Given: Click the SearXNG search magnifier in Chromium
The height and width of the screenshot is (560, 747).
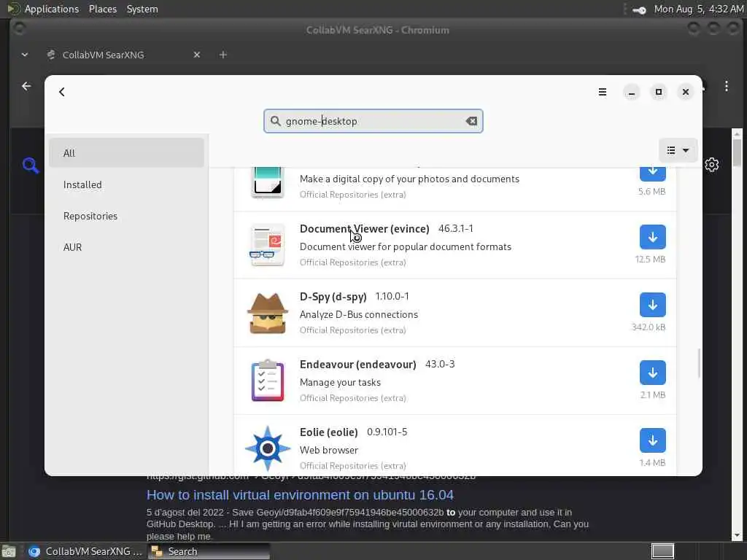Looking at the screenshot, I should (x=30, y=166).
